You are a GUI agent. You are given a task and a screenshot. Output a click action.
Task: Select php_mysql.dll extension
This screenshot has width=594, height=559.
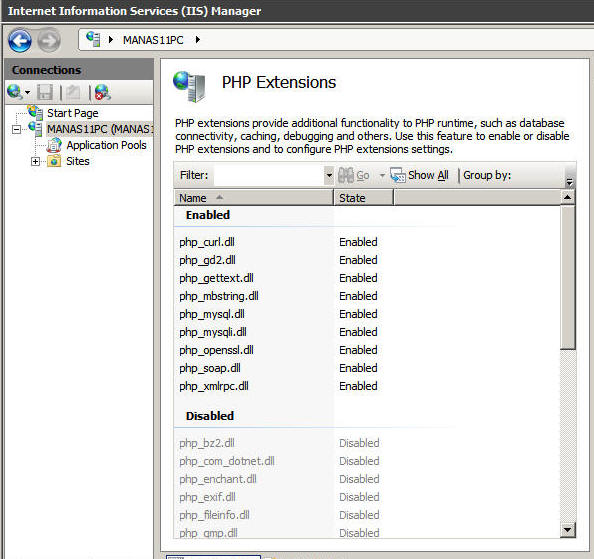click(x=212, y=314)
